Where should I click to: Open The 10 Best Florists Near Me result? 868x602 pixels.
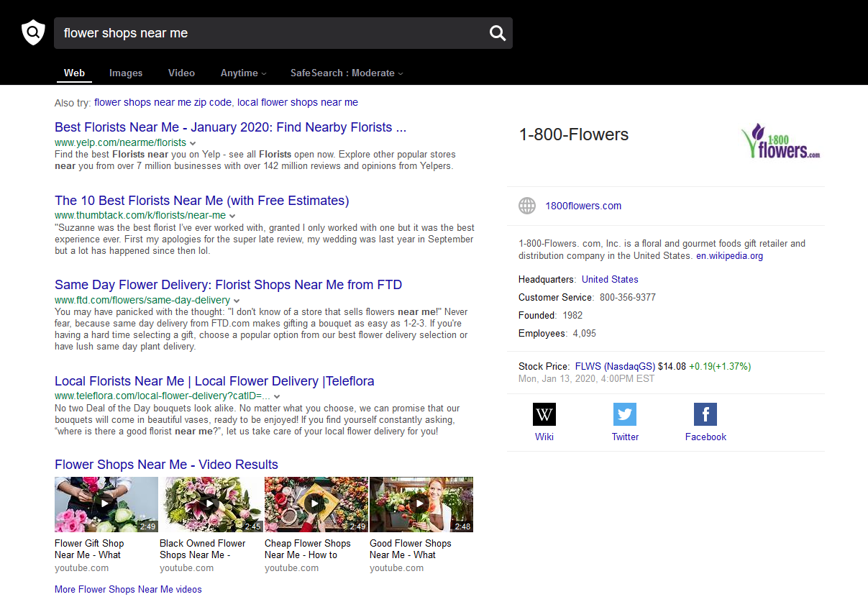(202, 201)
